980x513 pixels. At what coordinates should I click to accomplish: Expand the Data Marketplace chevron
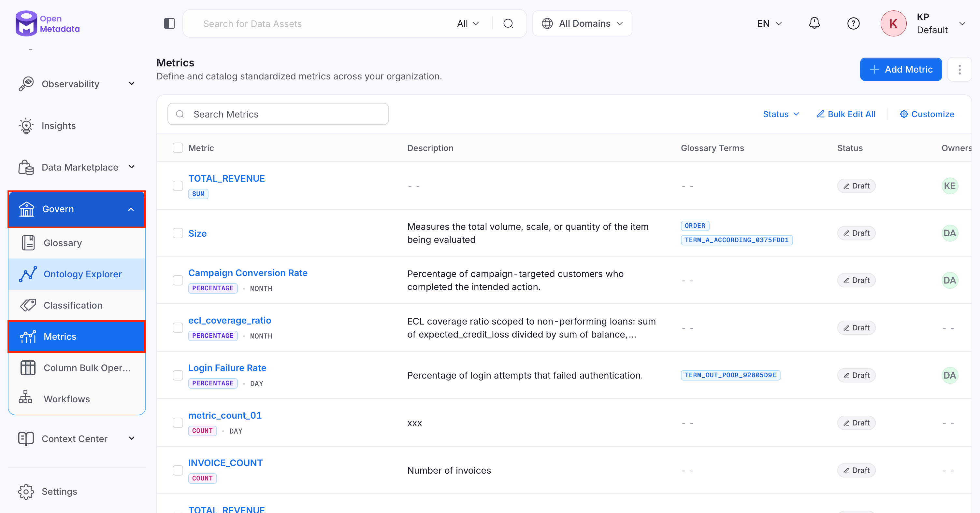132,167
